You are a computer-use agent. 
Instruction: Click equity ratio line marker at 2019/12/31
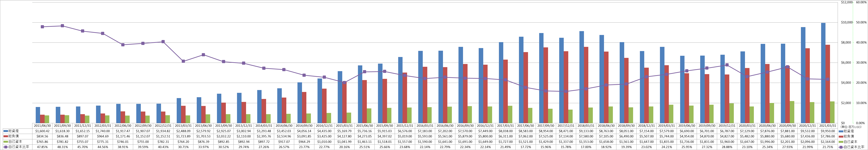coord(727,65)
